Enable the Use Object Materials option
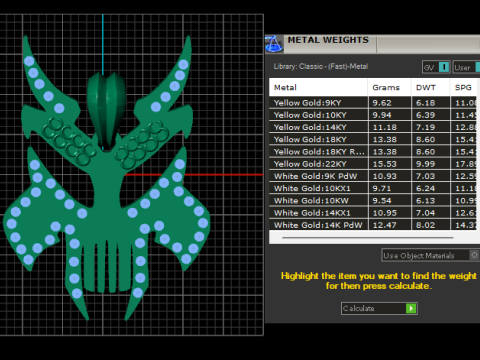 pyautogui.click(x=430, y=255)
